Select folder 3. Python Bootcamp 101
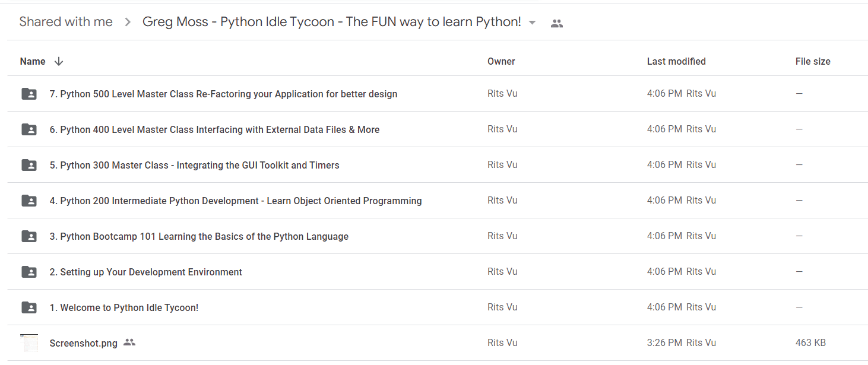Screen dimensions: 868x365 199,236
